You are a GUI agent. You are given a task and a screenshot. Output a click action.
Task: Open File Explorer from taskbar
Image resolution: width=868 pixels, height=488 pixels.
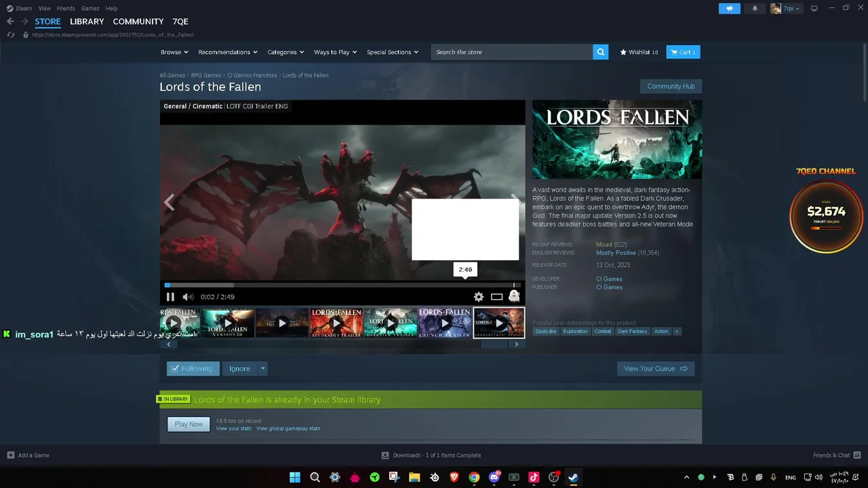coord(414,477)
